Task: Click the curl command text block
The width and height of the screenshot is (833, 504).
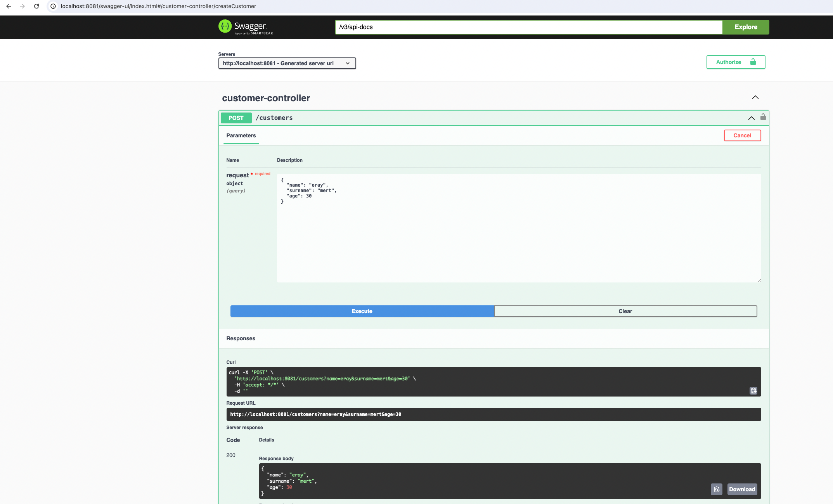Action: [x=494, y=382]
